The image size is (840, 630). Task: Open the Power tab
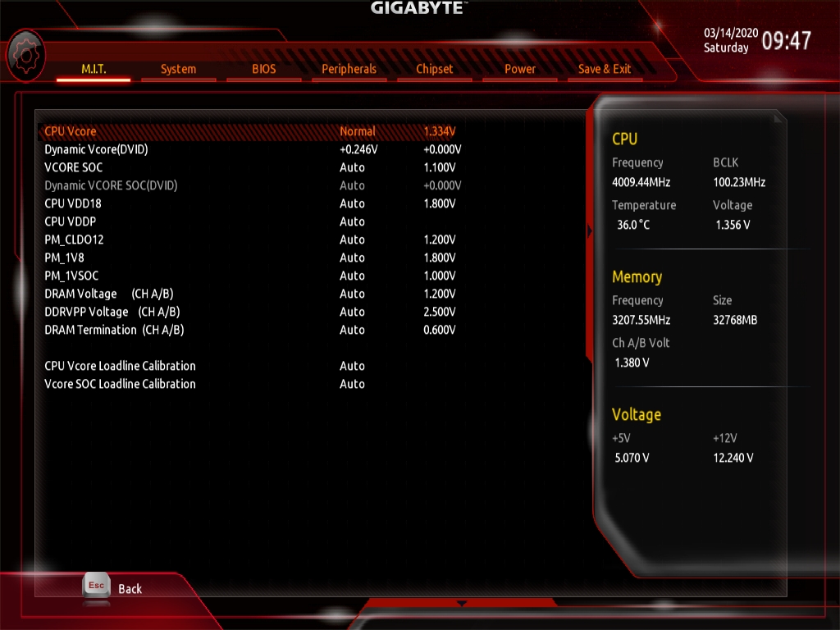519,69
